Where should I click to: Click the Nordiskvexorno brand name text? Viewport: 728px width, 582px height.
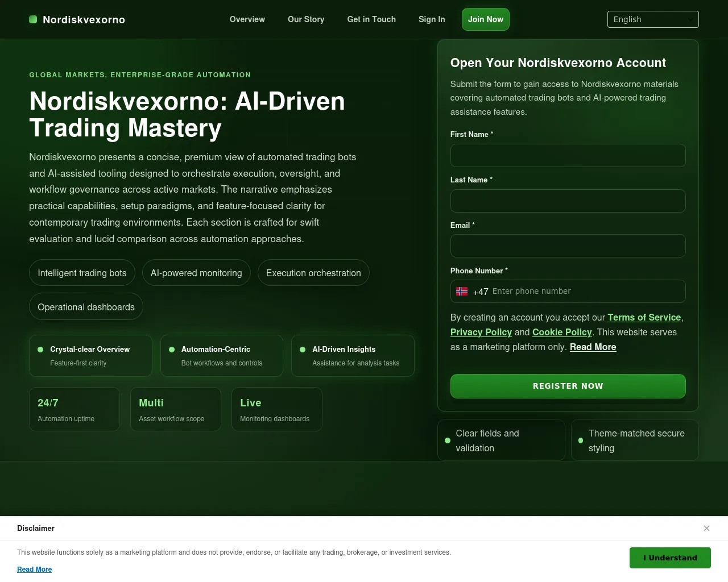tap(84, 19)
